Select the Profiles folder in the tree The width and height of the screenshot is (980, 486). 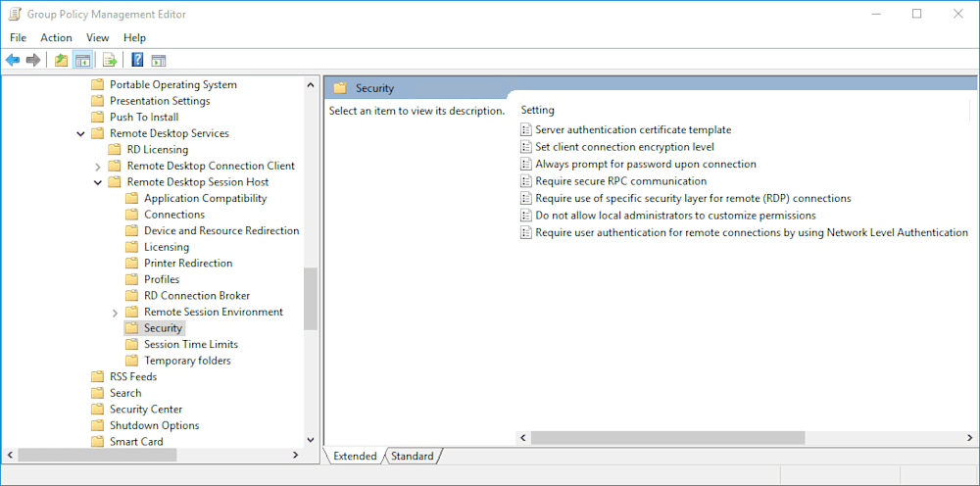(x=162, y=279)
